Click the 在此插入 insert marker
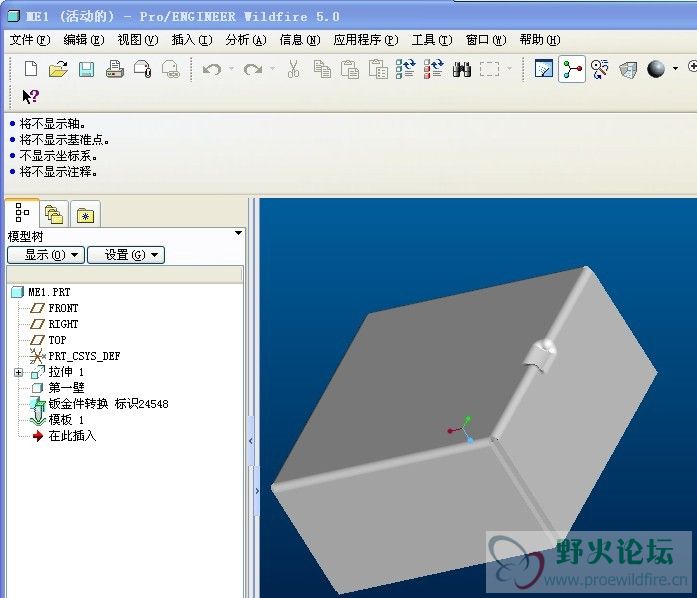697x598 pixels. tap(64, 436)
